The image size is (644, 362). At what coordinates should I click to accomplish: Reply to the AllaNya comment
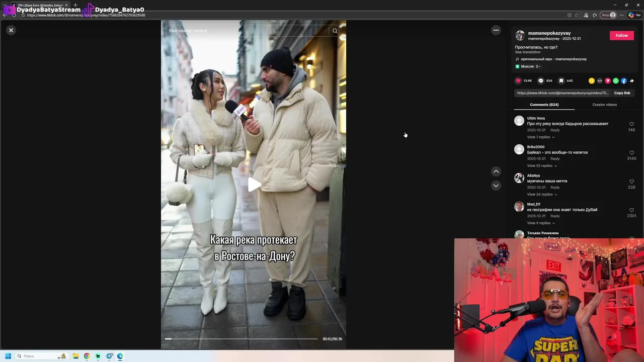pyautogui.click(x=555, y=188)
